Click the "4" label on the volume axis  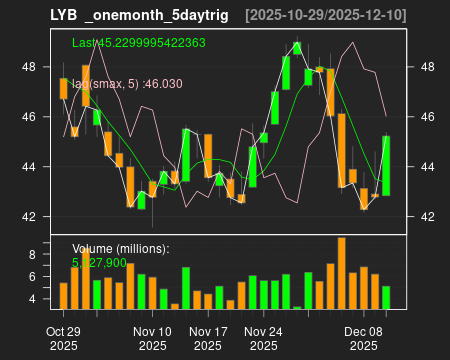pyautogui.click(x=32, y=299)
